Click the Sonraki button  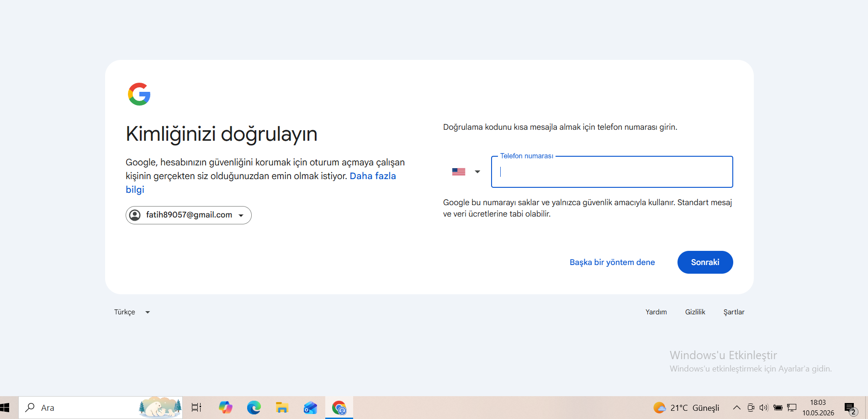[x=705, y=262]
